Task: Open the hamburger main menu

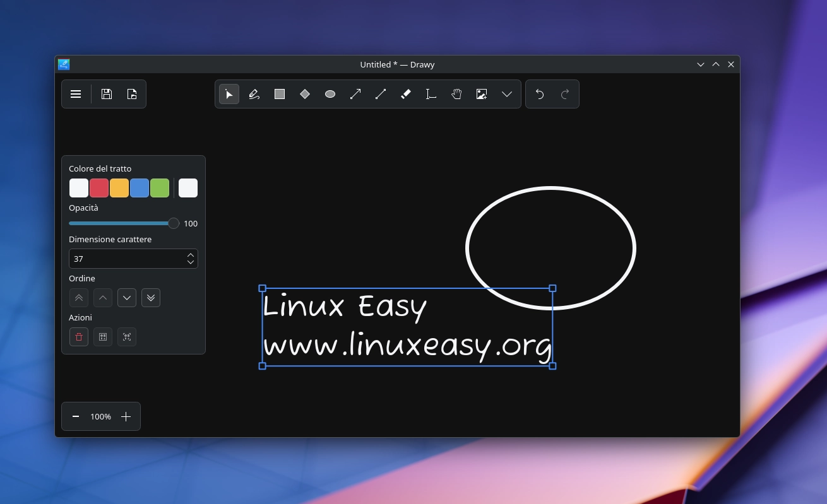Action: [x=76, y=94]
